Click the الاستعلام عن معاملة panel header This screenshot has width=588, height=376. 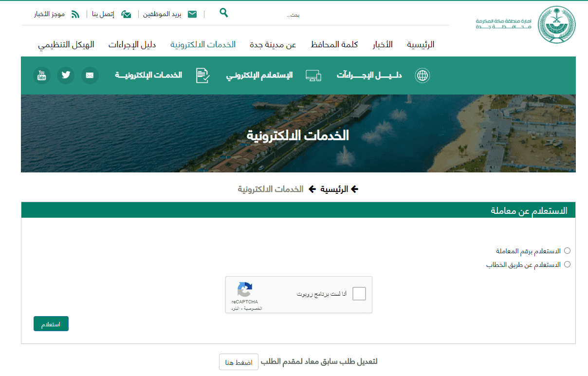[x=298, y=210]
